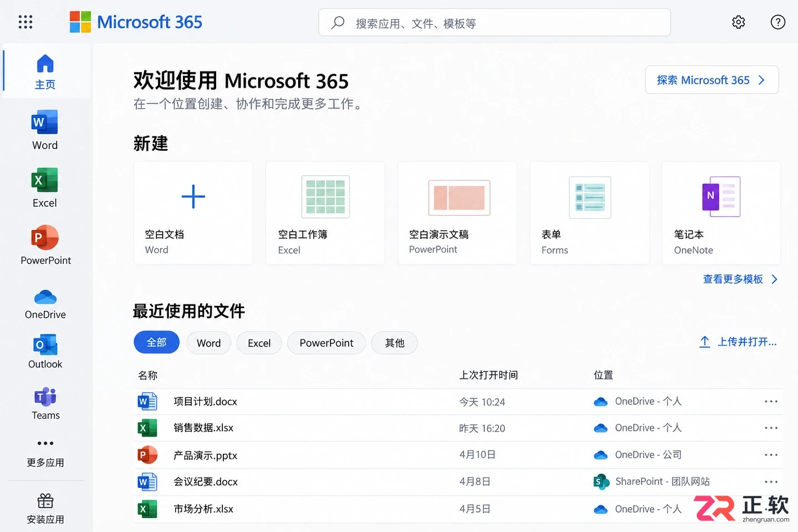Open OneDrive from the sidebar
The width and height of the screenshot is (798, 532).
[45, 304]
